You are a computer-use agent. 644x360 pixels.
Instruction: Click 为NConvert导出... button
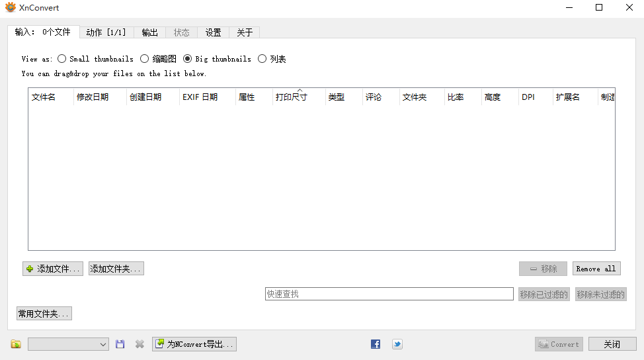194,344
